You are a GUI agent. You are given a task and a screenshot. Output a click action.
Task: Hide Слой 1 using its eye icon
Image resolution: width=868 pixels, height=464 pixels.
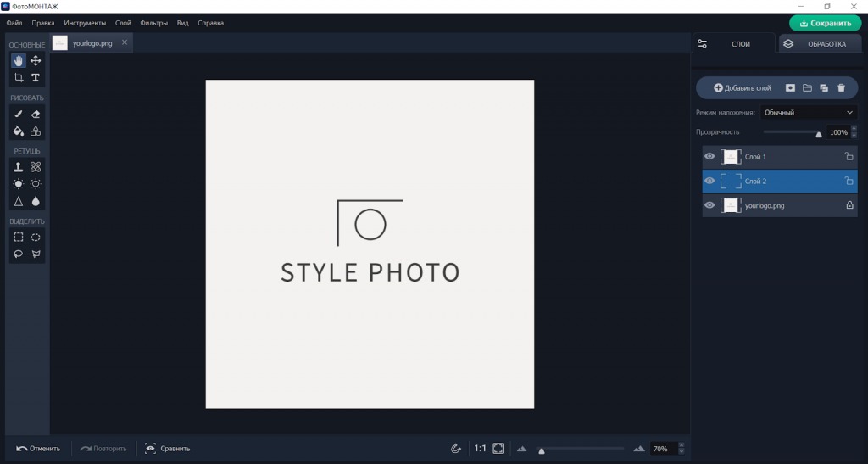(x=709, y=157)
